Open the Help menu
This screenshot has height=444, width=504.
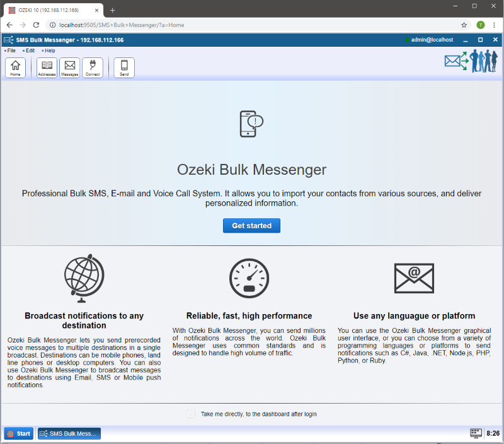pos(49,50)
